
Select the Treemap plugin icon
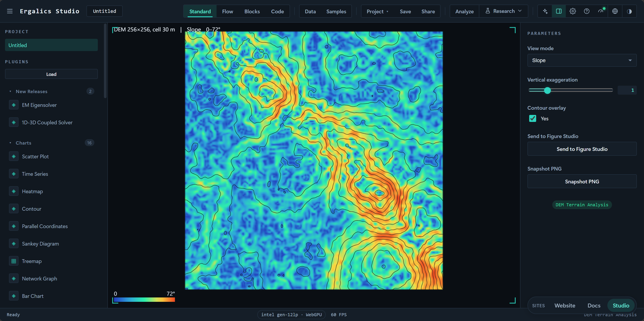(14, 261)
